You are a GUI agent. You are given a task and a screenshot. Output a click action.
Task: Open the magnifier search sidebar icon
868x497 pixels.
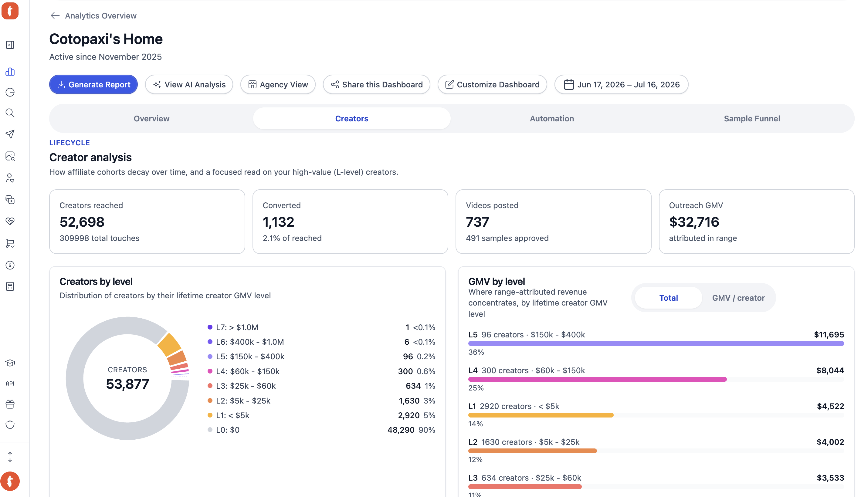(10, 113)
